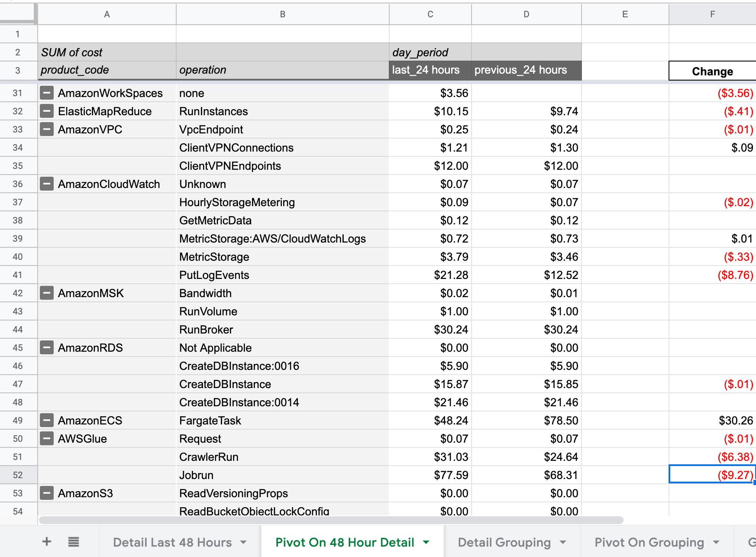Open Pivot On 48 Hour Detail tab menu arrow
Image resolution: width=756 pixels, height=557 pixels.
(x=426, y=542)
